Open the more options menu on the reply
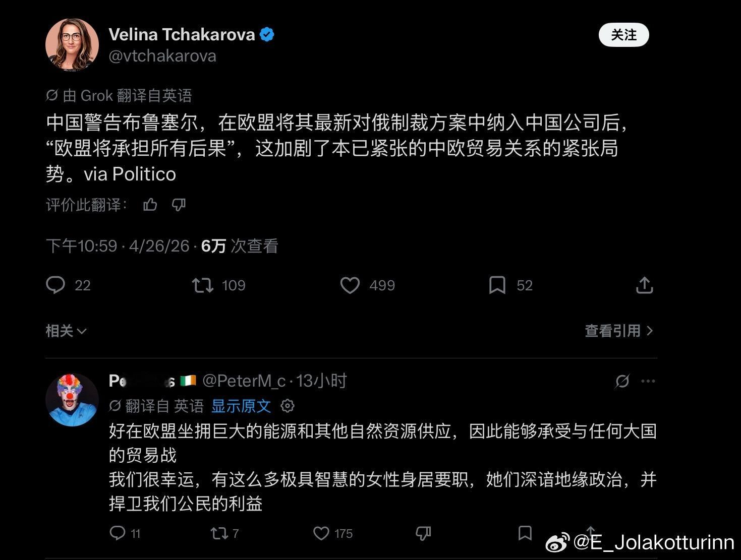741x560 pixels. (648, 381)
